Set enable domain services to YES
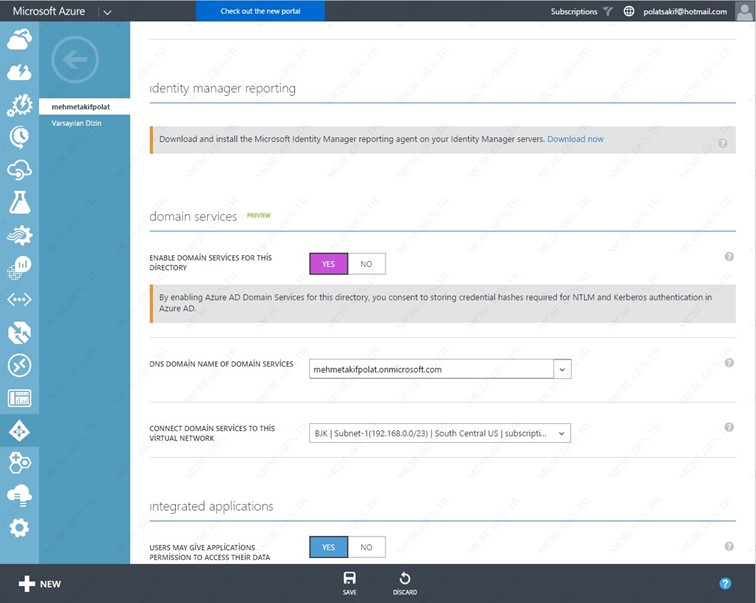756x603 pixels. pyautogui.click(x=328, y=264)
